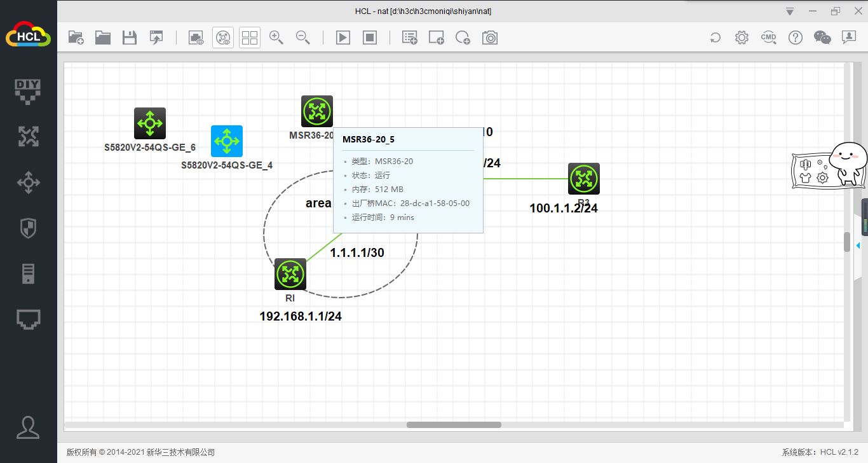Start all devices with the play button

pos(343,38)
